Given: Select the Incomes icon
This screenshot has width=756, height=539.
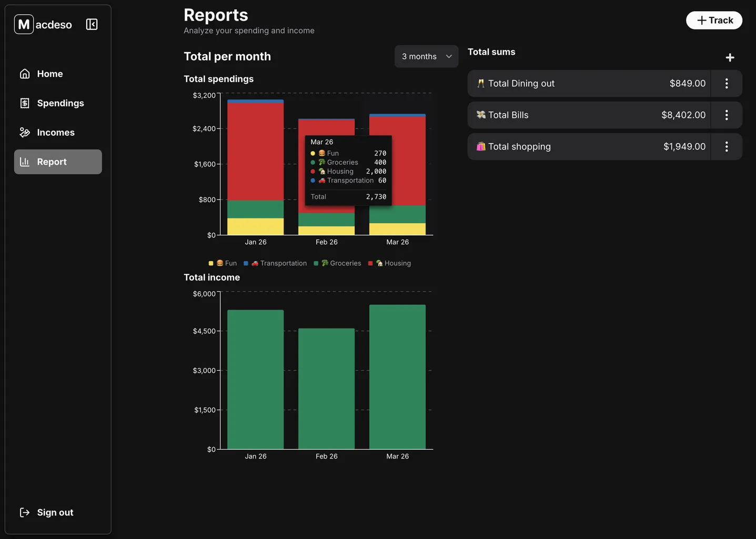Looking at the screenshot, I should click(25, 132).
